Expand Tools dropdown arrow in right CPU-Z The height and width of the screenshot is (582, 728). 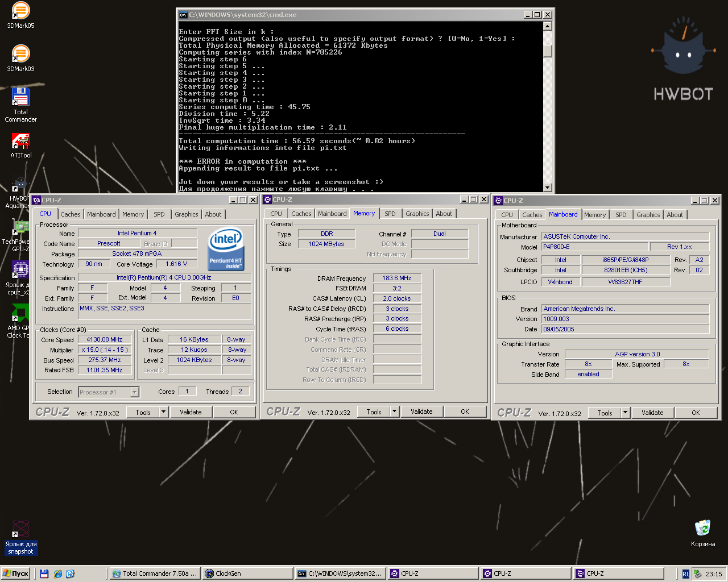626,413
